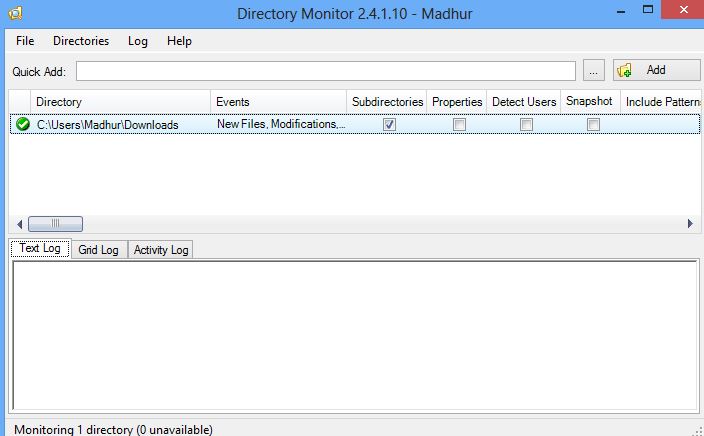Maximize the Directory Monitor window
This screenshot has height=436, width=704.
(647, 10)
